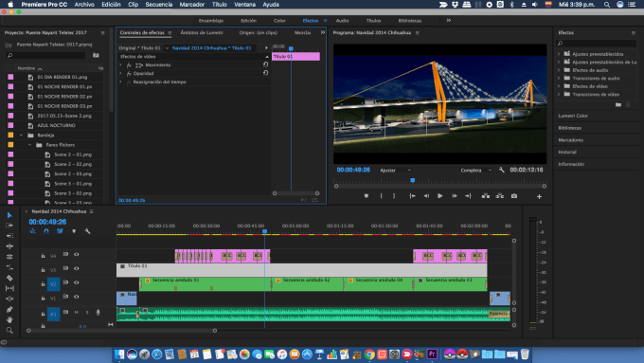Click Go to In point button
The image size is (644, 363).
coord(412,196)
